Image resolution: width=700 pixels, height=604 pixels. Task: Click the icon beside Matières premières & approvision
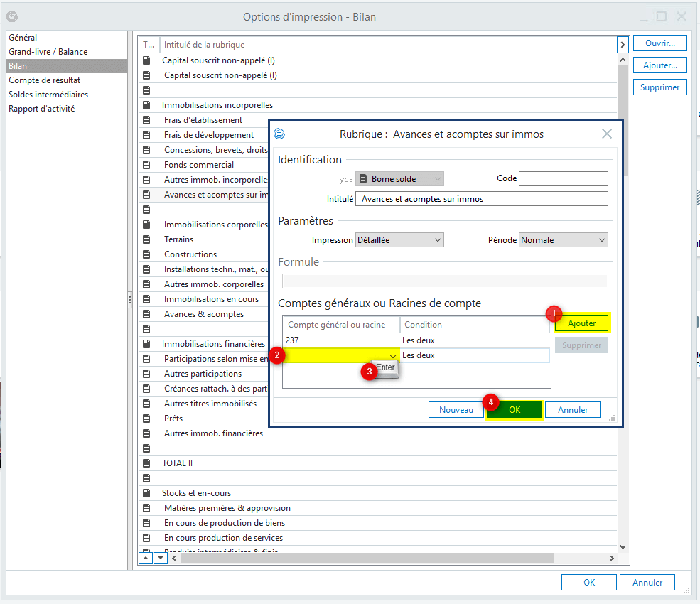tap(146, 508)
